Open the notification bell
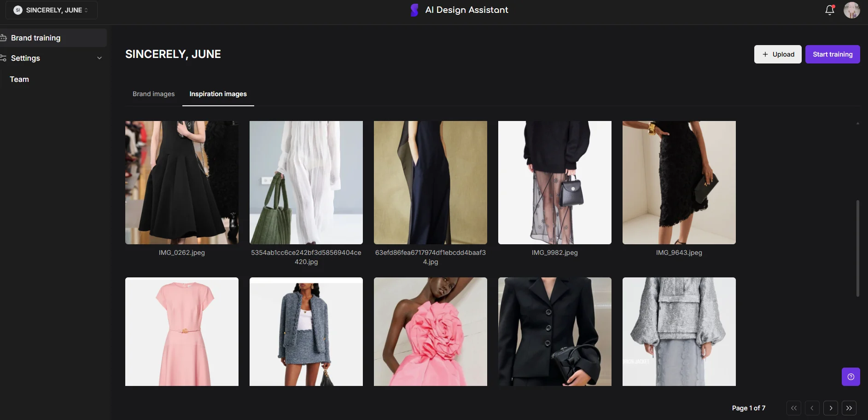The image size is (868, 420). click(829, 10)
